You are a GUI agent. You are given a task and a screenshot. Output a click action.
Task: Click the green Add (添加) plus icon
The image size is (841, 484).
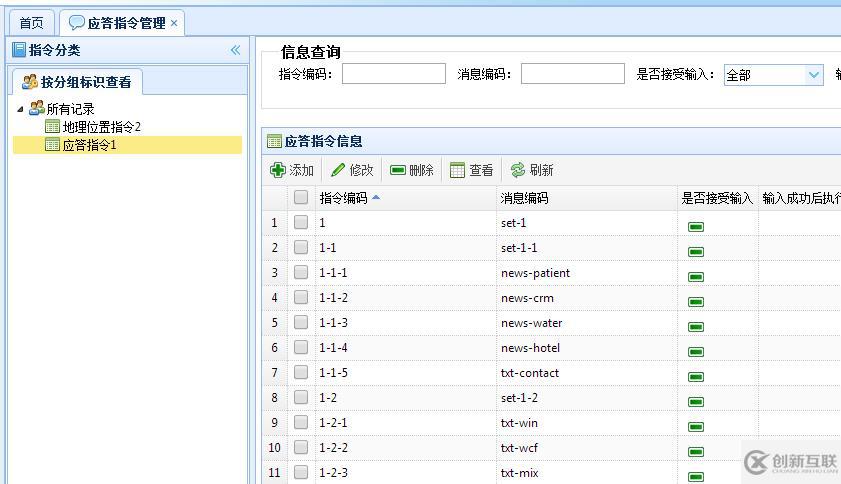pos(278,170)
